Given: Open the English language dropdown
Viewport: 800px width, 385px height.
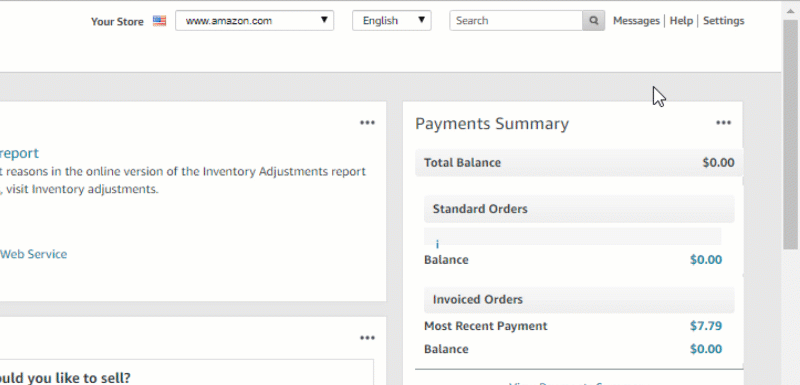Looking at the screenshot, I should tap(392, 21).
